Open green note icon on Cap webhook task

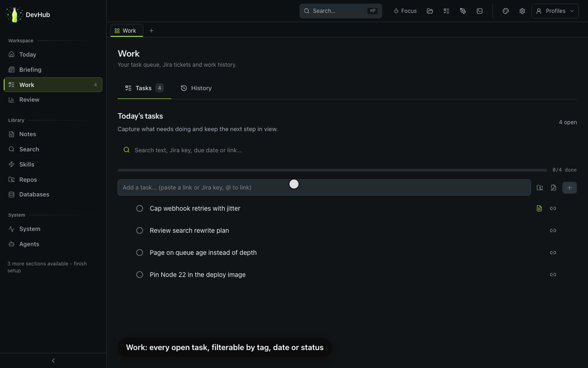[539, 208]
